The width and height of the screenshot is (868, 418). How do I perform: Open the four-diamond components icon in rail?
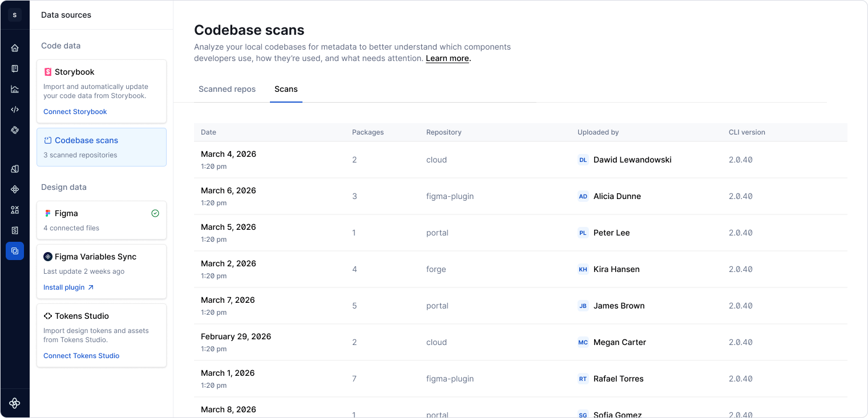[x=15, y=189]
